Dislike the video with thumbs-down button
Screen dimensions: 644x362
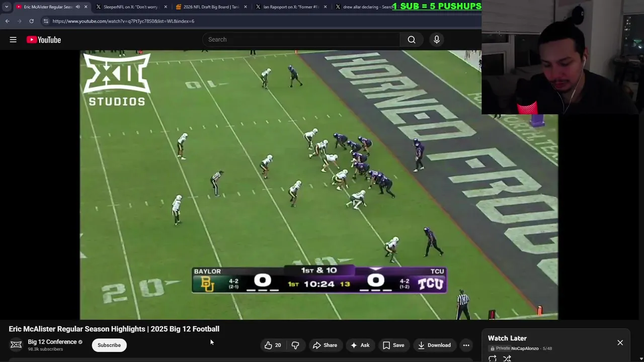point(295,345)
